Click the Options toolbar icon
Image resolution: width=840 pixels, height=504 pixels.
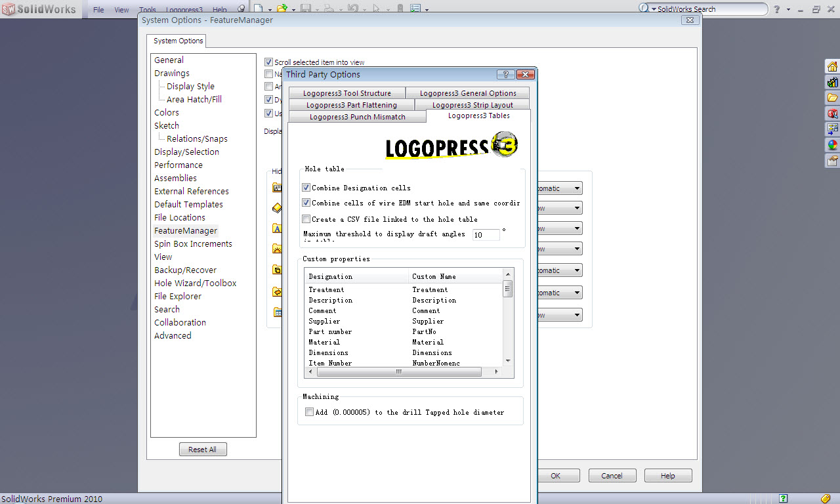point(415,9)
